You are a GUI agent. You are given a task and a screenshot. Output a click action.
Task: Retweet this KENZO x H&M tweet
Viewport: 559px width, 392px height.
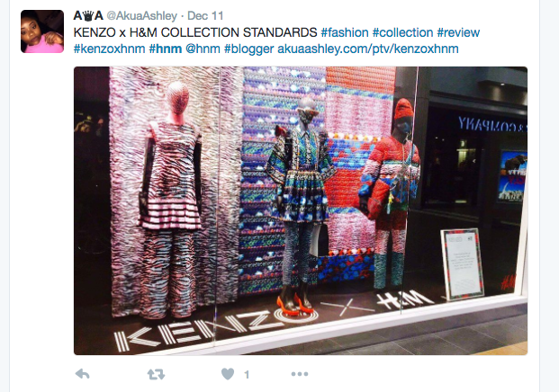(156, 374)
